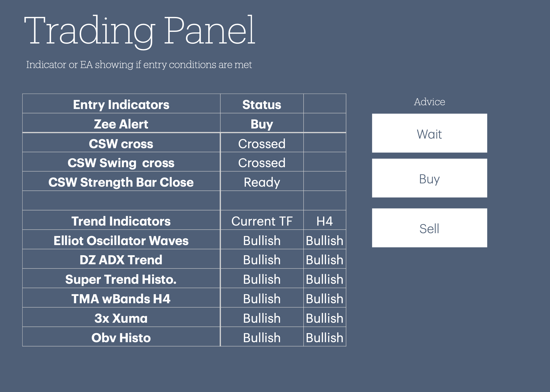Click DZ ADX Trend's H4 Bullish cell
Screen dimensions: 550x392
325,260
